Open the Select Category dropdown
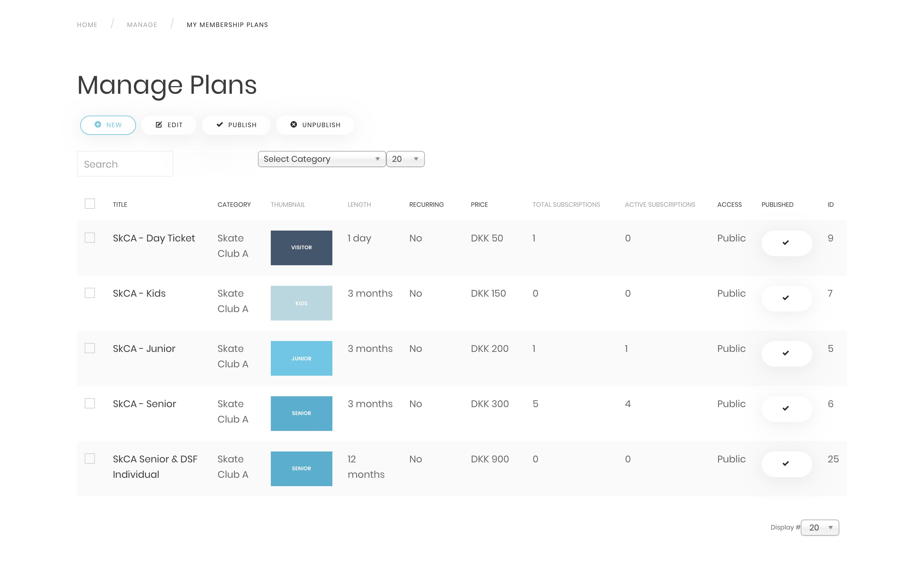Viewport: 924px width, 578px height. (321, 159)
